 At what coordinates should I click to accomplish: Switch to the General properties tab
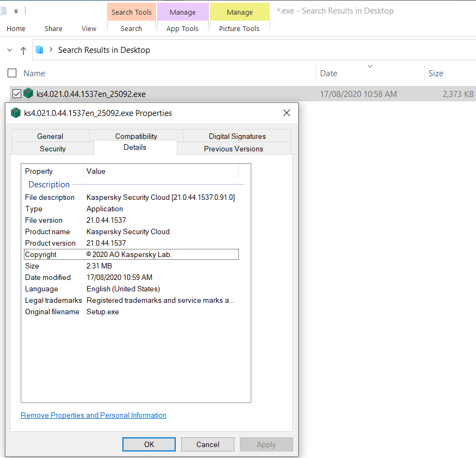(x=50, y=136)
